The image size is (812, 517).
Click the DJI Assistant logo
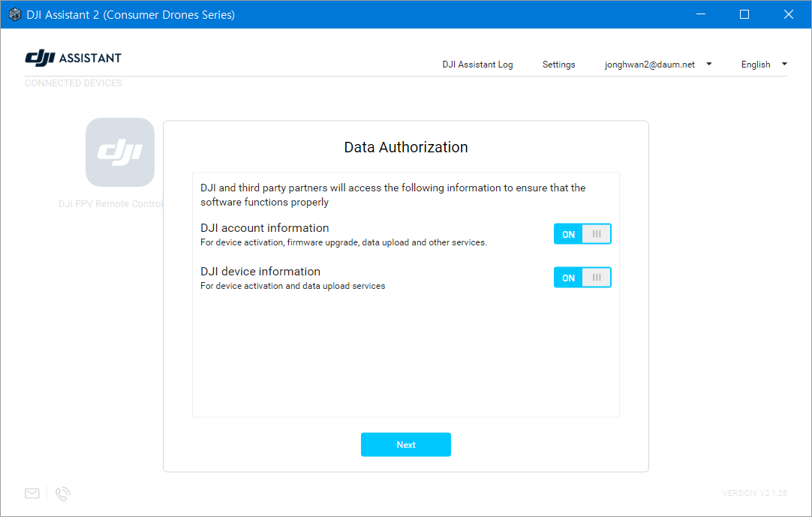73,58
